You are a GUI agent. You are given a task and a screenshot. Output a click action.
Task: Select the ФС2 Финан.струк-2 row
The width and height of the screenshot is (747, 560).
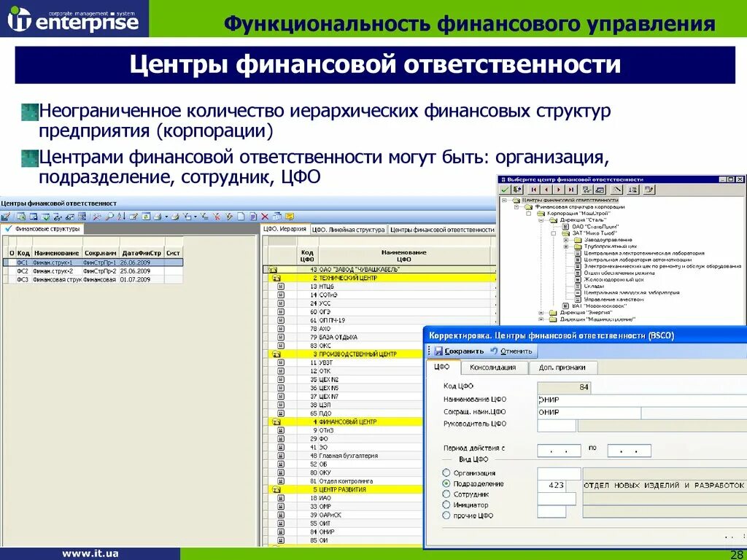(x=93, y=271)
